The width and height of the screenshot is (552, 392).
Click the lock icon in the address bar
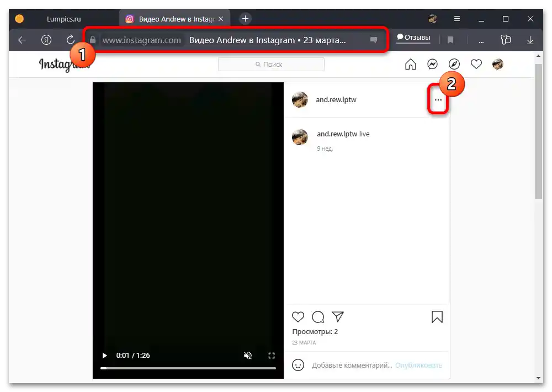pyautogui.click(x=93, y=40)
